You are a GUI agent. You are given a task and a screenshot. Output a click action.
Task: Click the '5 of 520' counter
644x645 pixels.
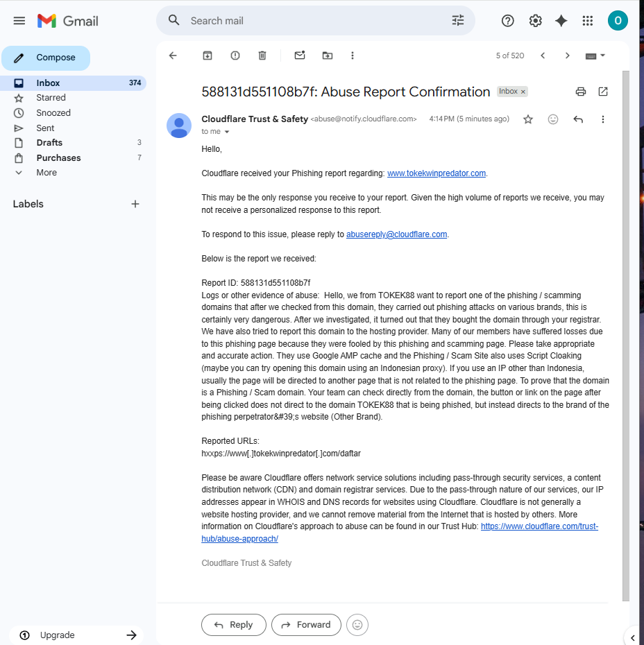pyautogui.click(x=510, y=55)
